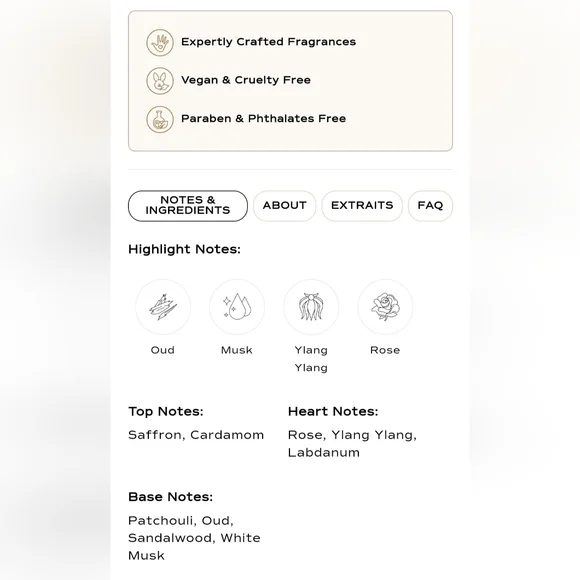Click the Oud label under highlight notes

click(x=163, y=350)
